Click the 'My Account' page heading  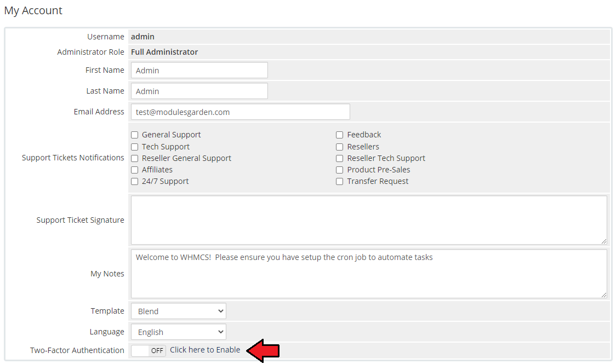pos(33,10)
